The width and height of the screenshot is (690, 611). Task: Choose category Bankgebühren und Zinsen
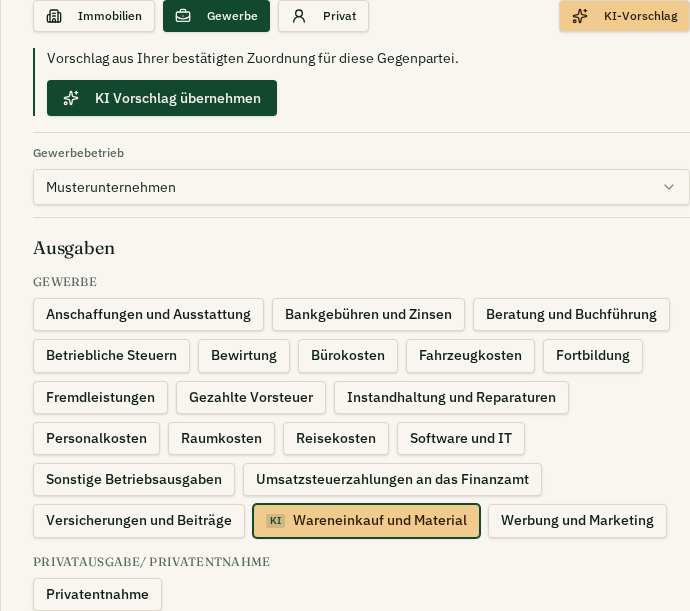[x=368, y=315]
